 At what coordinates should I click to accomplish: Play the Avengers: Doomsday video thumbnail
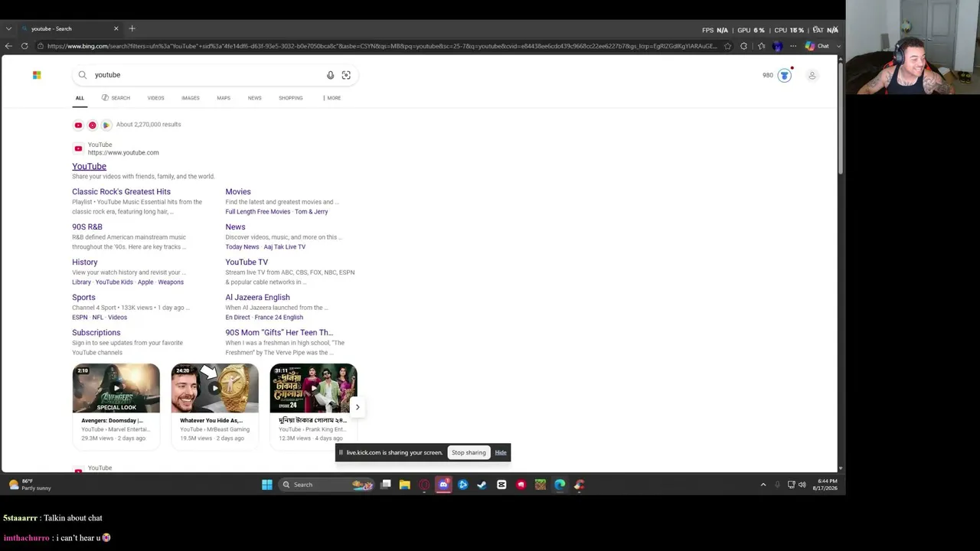point(116,389)
